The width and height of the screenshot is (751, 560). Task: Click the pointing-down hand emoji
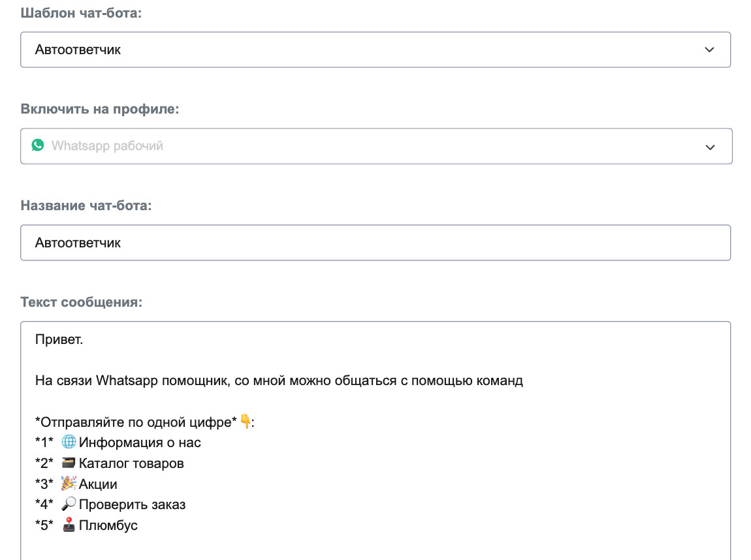click(x=246, y=422)
